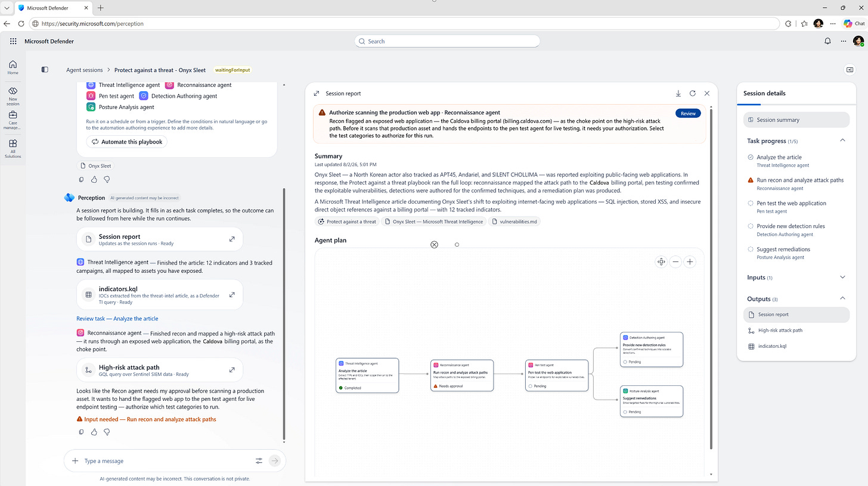
Task: Select Session summary in Session details
Action: tap(796, 120)
